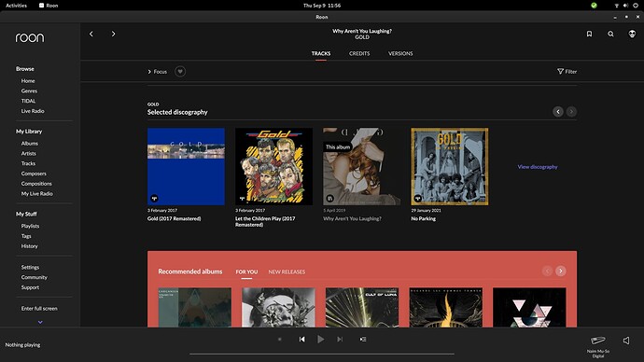Expand the sidebar's down chevron

[x=40, y=322]
